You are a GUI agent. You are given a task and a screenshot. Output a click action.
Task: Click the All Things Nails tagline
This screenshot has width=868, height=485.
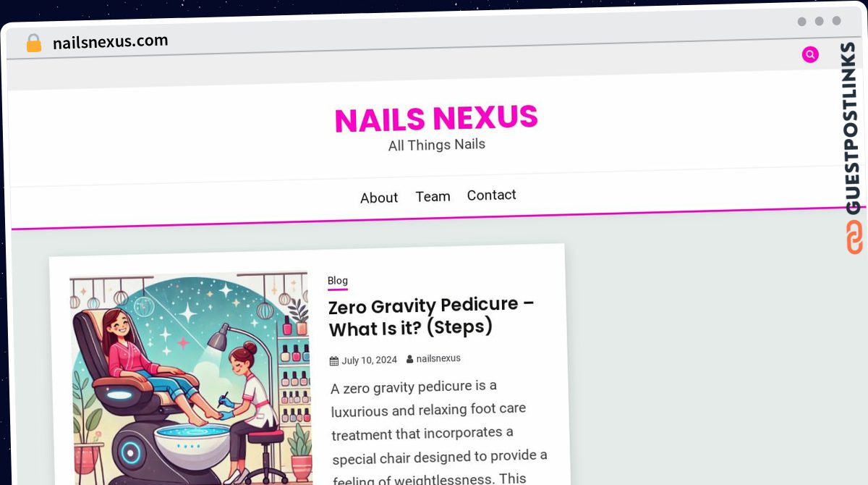pyautogui.click(x=437, y=145)
